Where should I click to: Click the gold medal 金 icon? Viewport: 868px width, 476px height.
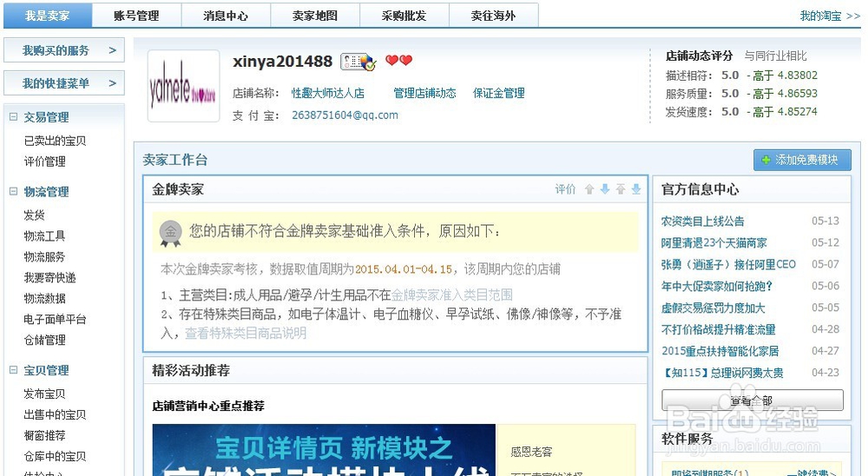(170, 234)
